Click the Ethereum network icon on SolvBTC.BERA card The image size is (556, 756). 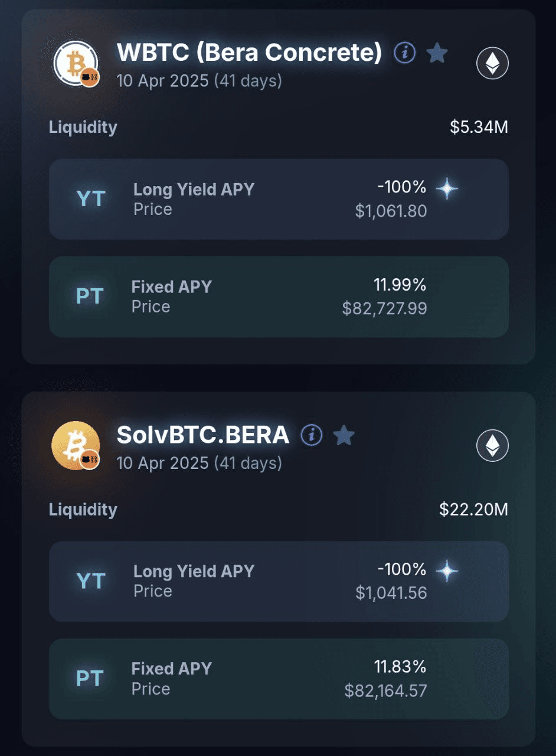click(492, 446)
